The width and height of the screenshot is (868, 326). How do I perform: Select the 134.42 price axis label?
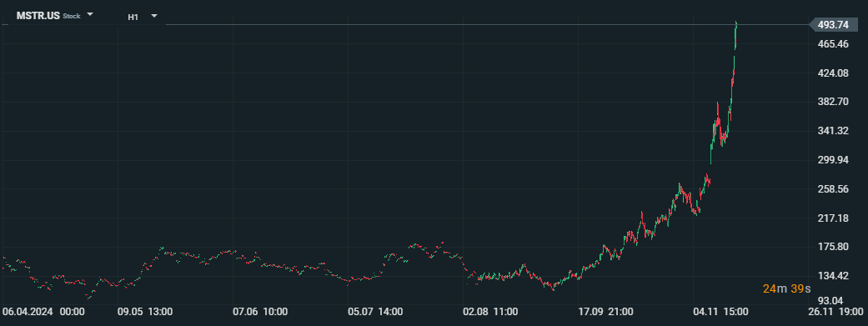[833, 276]
